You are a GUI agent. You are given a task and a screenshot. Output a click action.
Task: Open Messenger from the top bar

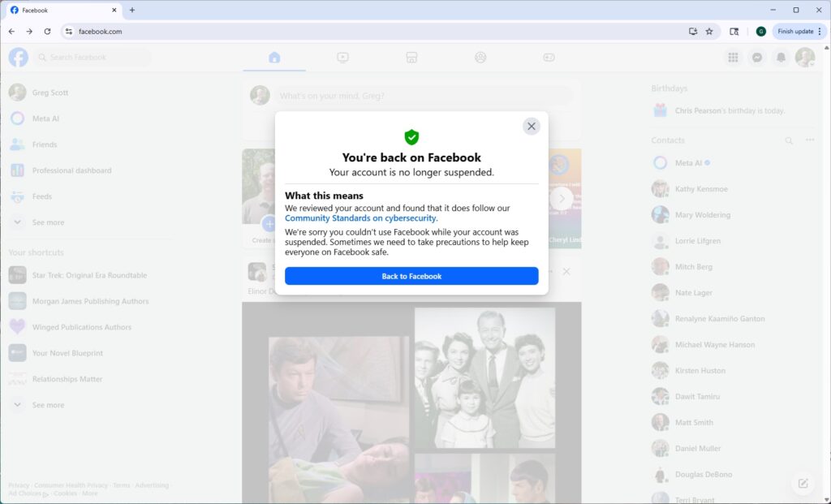tap(756, 57)
